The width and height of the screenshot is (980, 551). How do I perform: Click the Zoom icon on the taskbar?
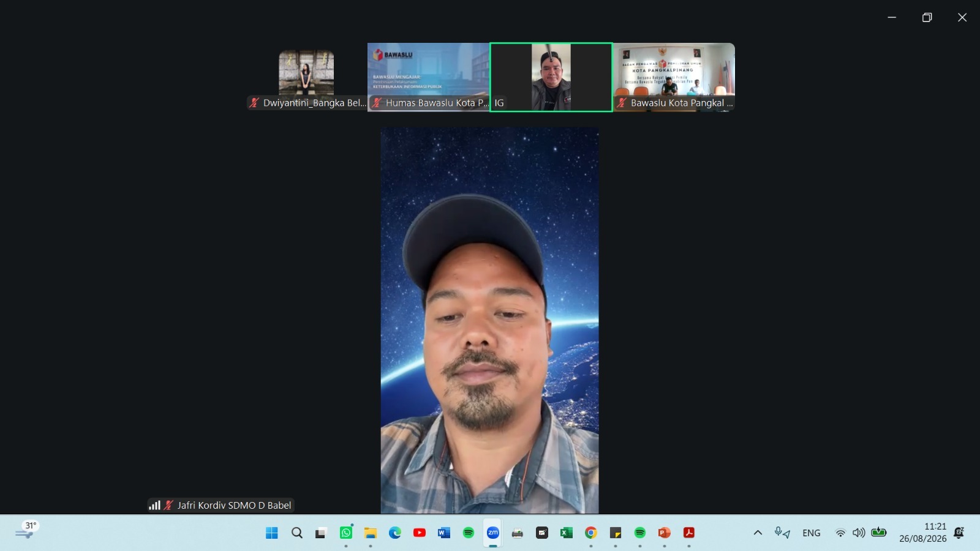click(493, 533)
